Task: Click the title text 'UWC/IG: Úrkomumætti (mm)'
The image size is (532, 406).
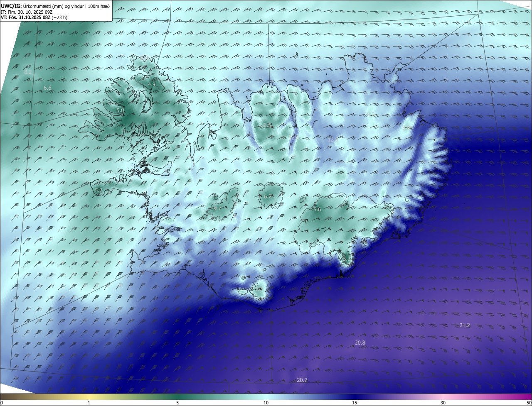Action: pyautogui.click(x=32, y=5)
